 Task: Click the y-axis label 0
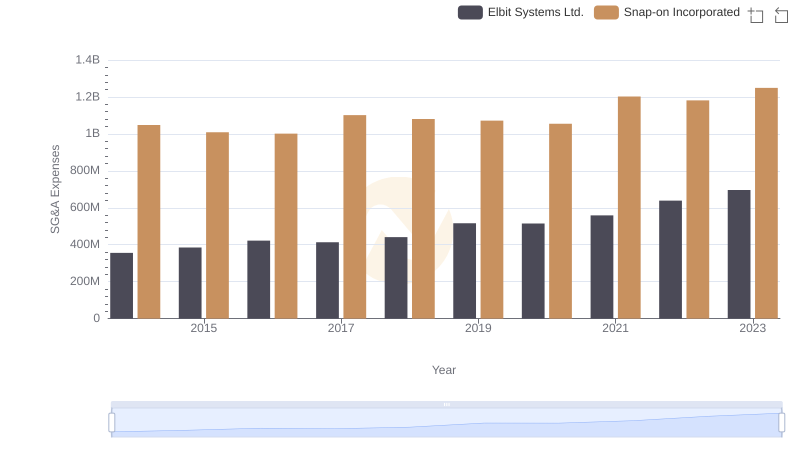[96, 318]
